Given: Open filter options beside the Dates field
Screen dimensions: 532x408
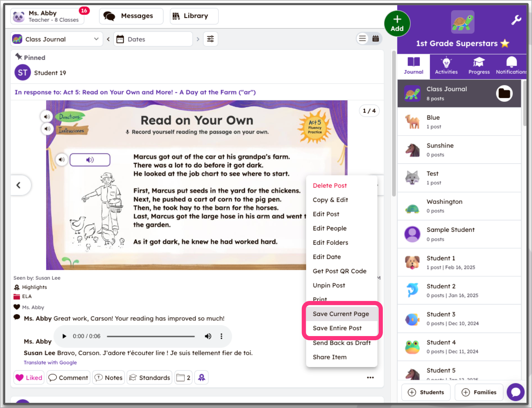Looking at the screenshot, I should pyautogui.click(x=210, y=39).
